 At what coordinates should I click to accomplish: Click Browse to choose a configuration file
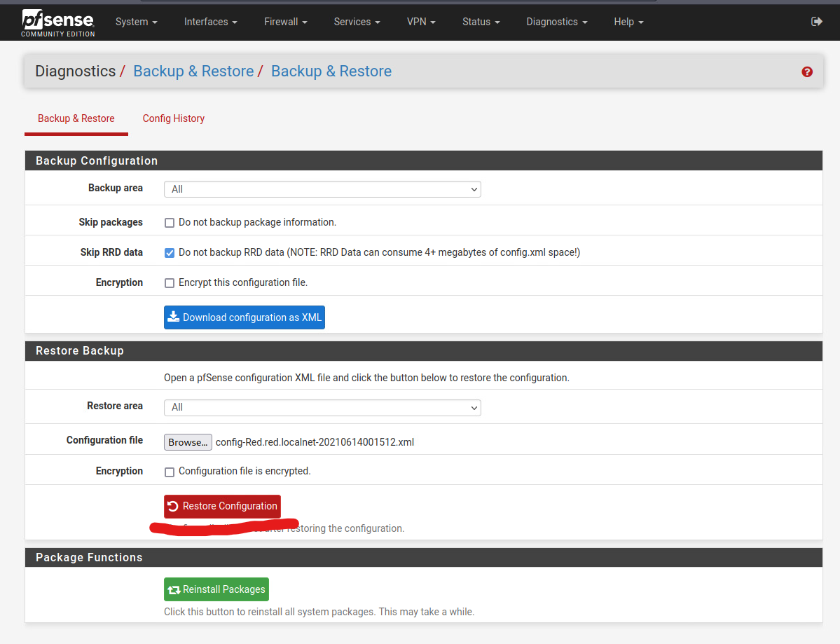point(188,442)
